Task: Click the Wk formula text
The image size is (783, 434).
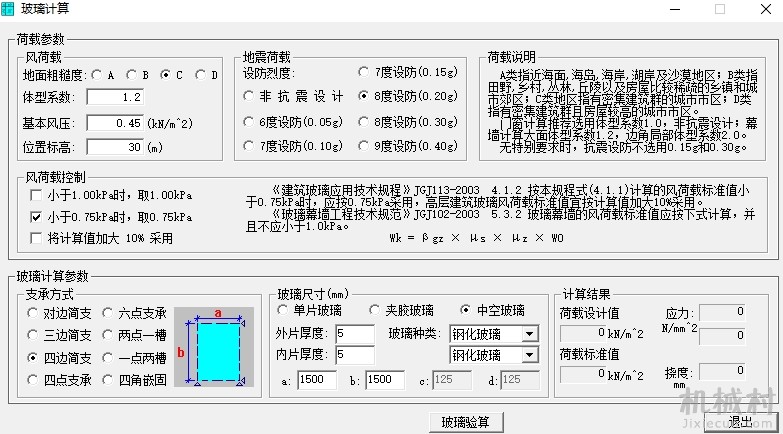Action: (x=476, y=238)
